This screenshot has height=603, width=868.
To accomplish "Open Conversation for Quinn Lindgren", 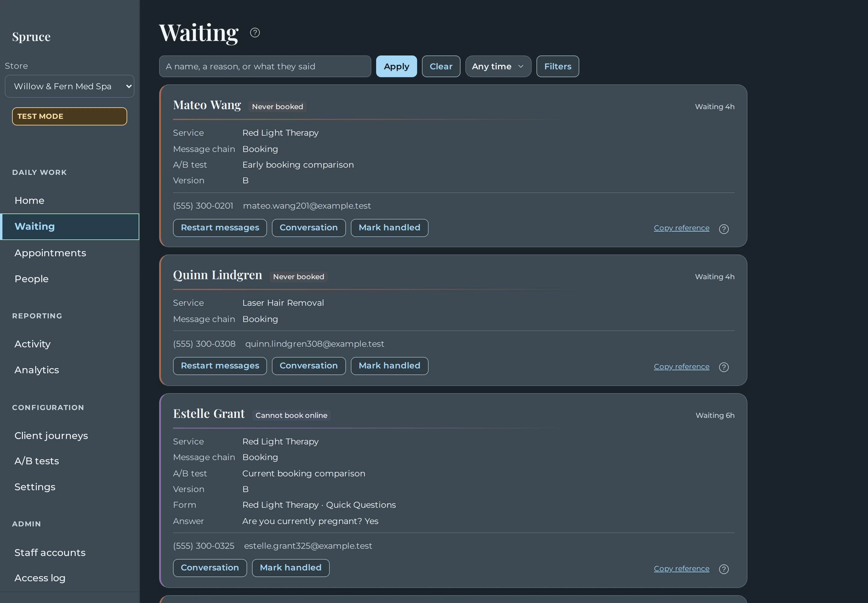I will point(309,366).
